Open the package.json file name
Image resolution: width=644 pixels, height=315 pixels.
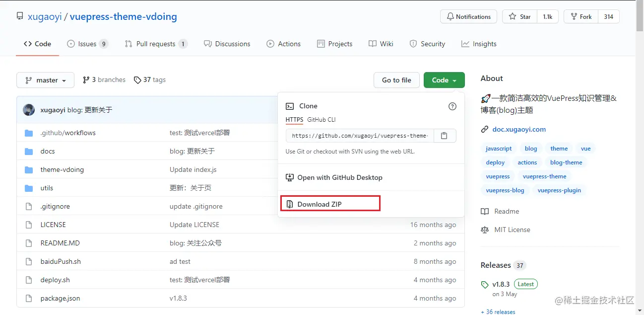60,298
